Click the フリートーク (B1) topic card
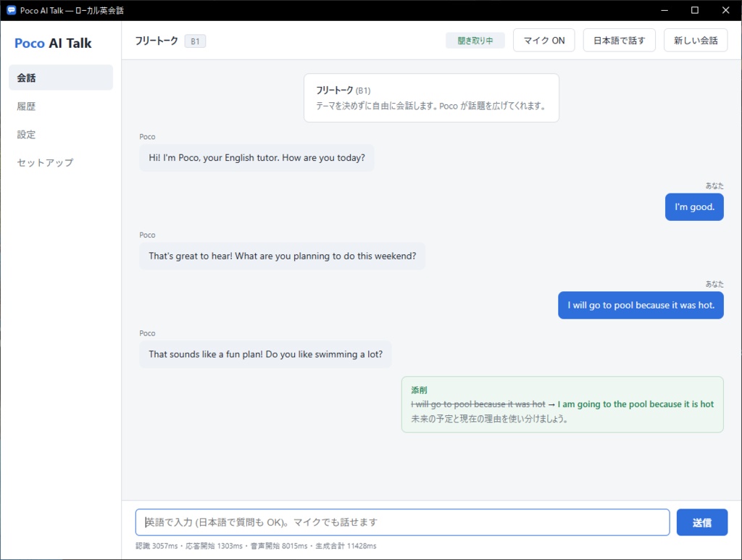Viewport: 742px width, 560px height. 431,98
